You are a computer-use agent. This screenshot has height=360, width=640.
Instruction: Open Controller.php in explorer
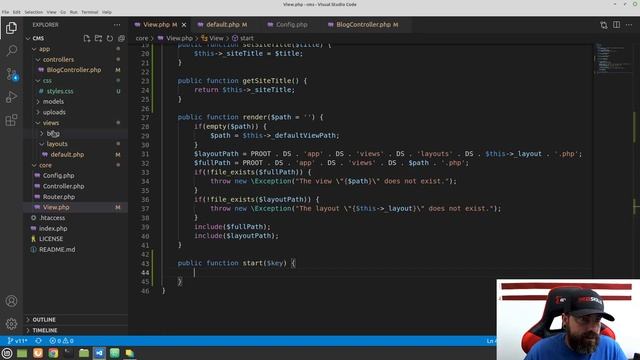pos(63,186)
